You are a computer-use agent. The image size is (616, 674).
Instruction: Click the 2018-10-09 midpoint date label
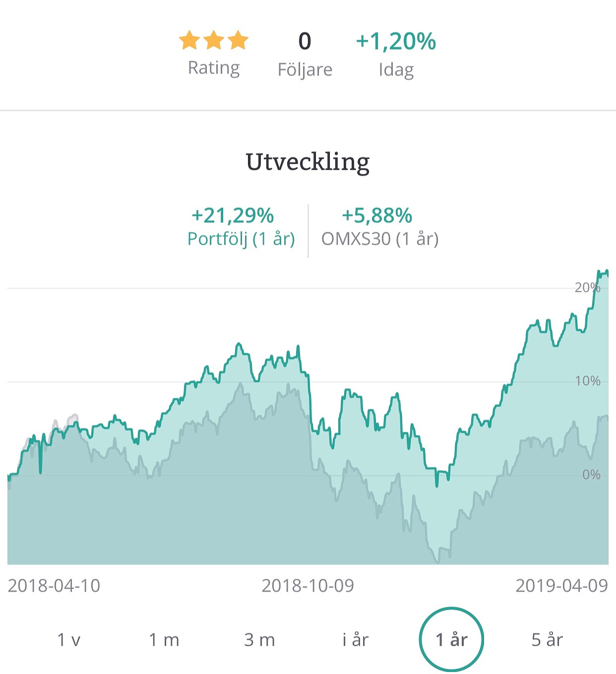click(x=308, y=586)
